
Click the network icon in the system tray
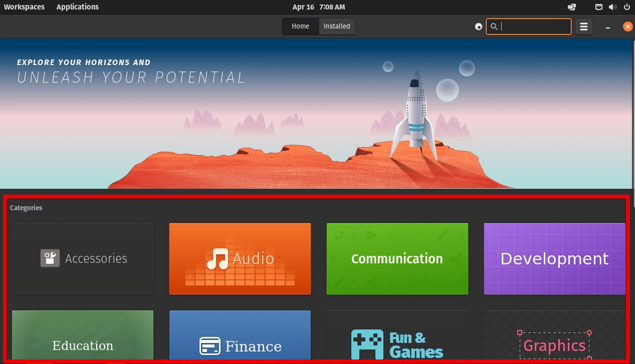pos(598,7)
